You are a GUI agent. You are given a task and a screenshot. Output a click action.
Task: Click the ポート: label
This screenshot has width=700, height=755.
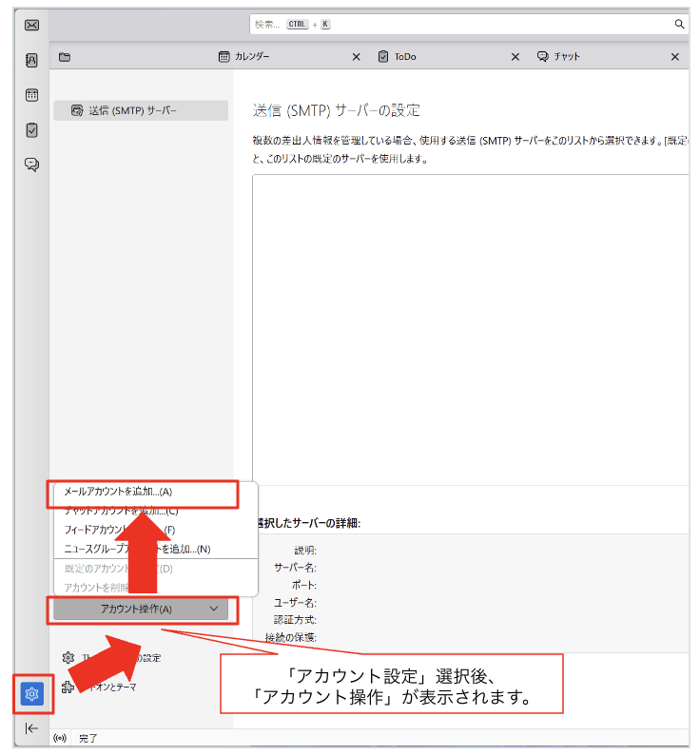click(304, 585)
